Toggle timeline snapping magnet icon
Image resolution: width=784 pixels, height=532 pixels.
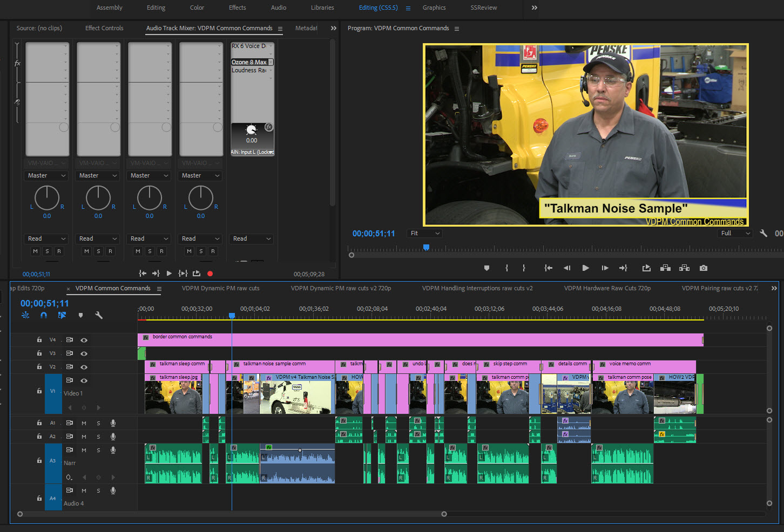click(44, 315)
